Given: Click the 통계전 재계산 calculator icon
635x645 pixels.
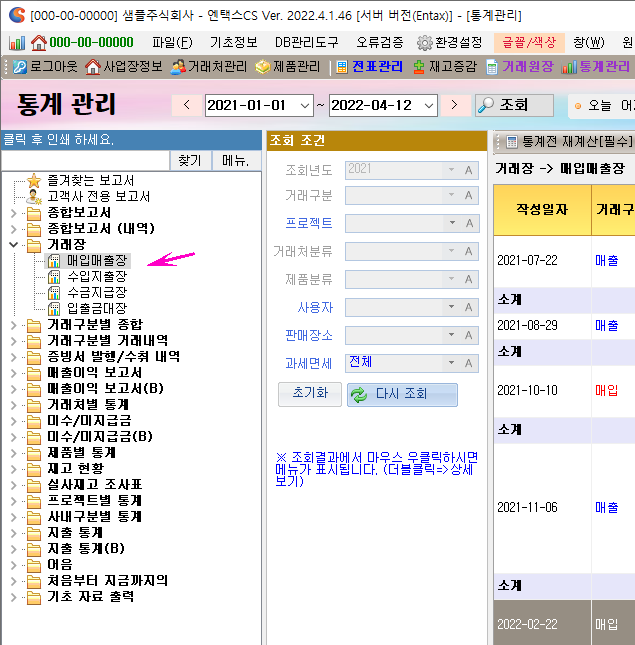Looking at the screenshot, I should tap(512, 142).
